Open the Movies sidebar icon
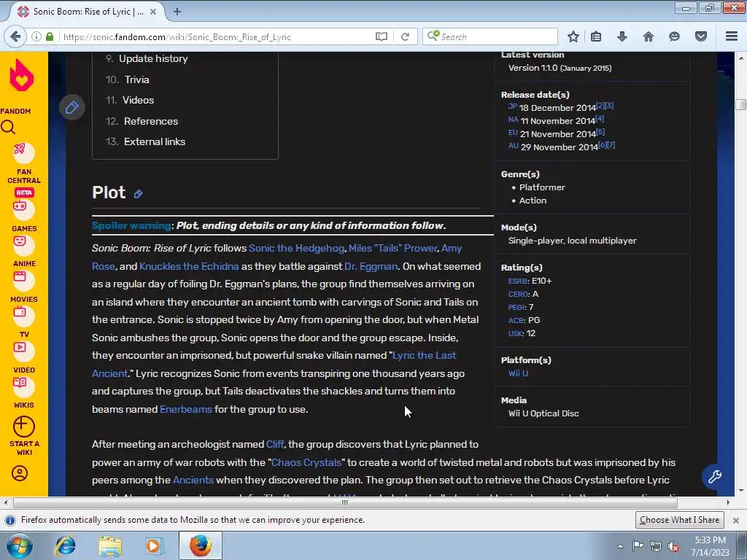This screenshot has height=560, width=747. (23, 279)
